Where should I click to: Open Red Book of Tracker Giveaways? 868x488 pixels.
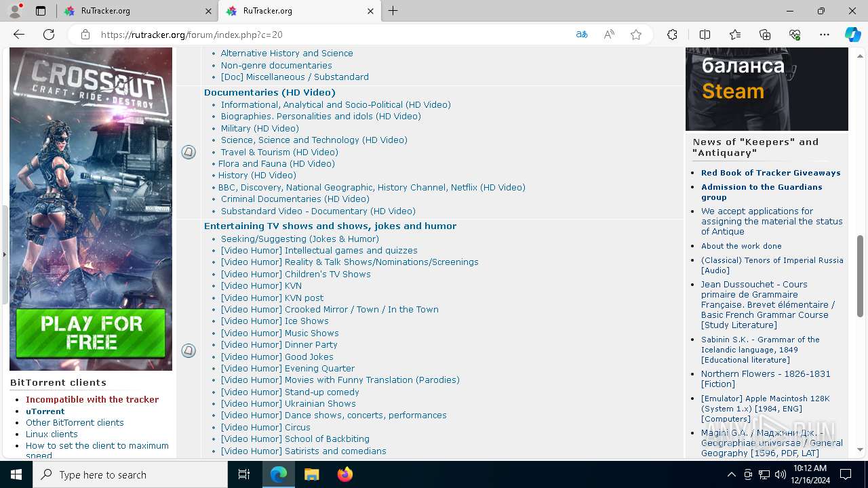point(771,173)
